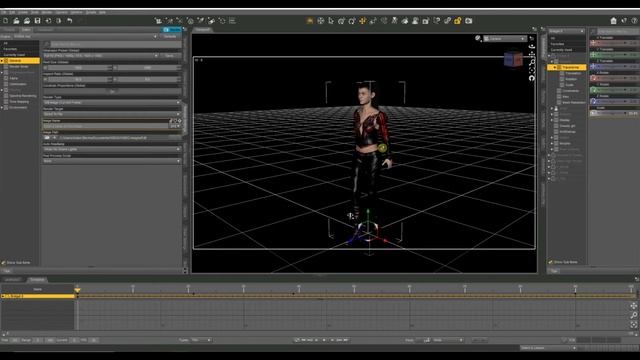Select the yellow Translate tool
Image resolution: width=640 pixels, height=360 pixels.
[362, 20]
